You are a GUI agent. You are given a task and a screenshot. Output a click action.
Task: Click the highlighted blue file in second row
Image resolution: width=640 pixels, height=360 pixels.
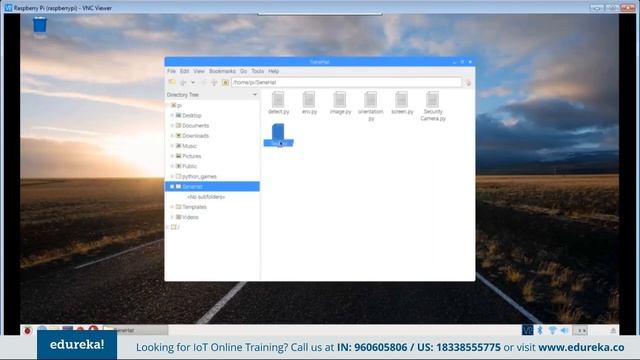click(x=278, y=135)
